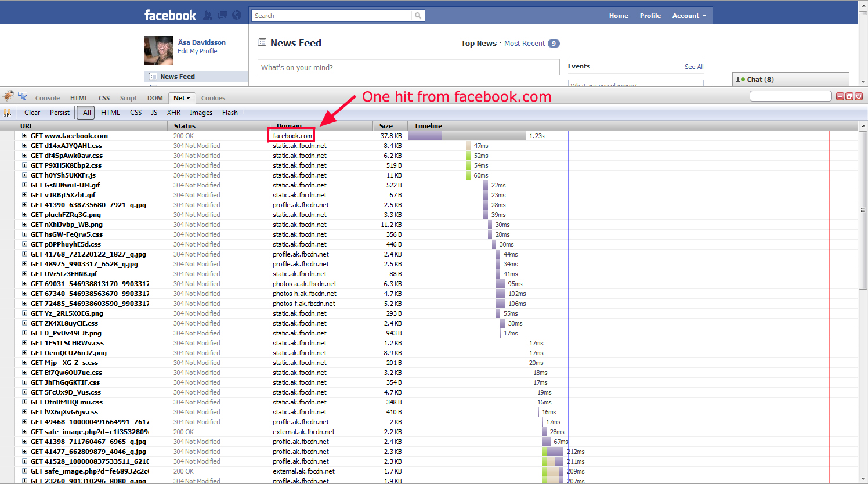Click the Status column header
This screenshot has width=868, height=484.
(x=219, y=126)
